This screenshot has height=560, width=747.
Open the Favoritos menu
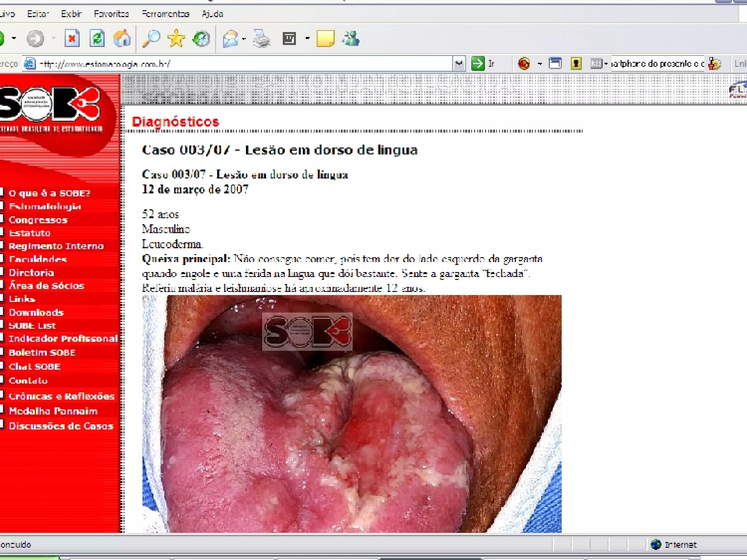pyautogui.click(x=111, y=14)
